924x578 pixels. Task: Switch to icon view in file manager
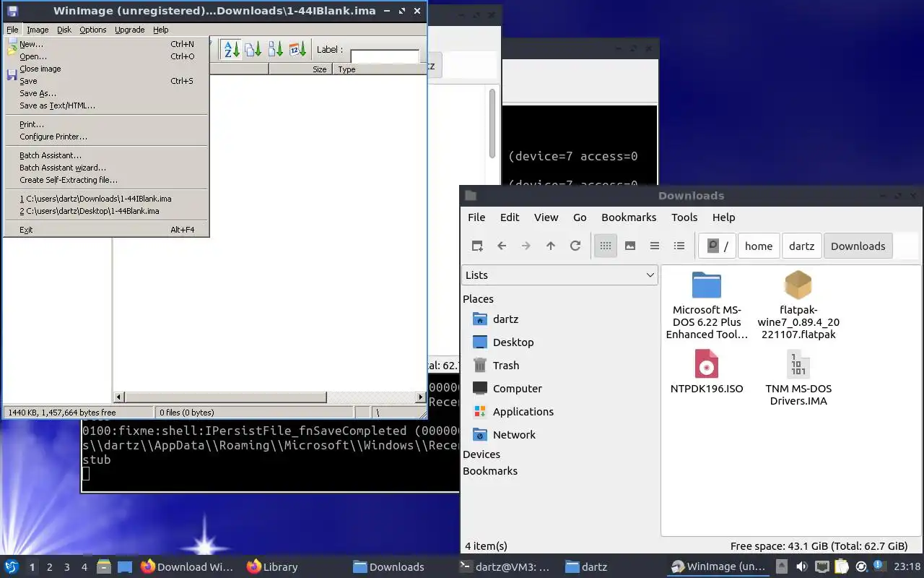pos(606,246)
